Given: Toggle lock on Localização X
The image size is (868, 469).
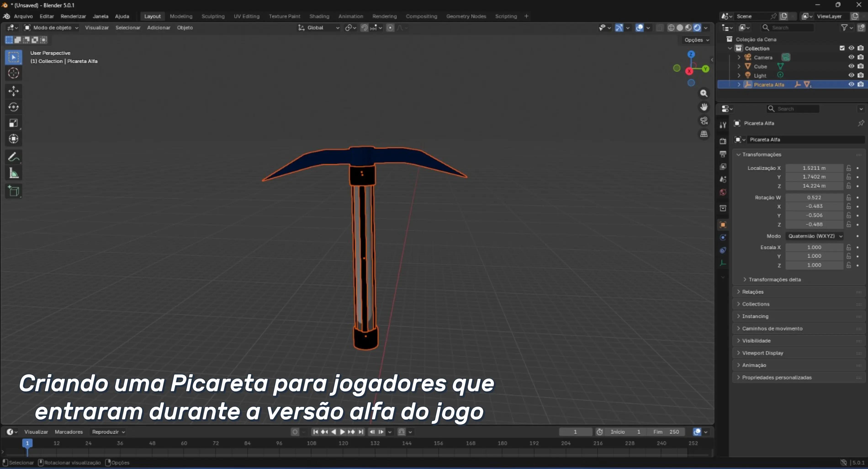Looking at the screenshot, I should pyautogui.click(x=849, y=168).
